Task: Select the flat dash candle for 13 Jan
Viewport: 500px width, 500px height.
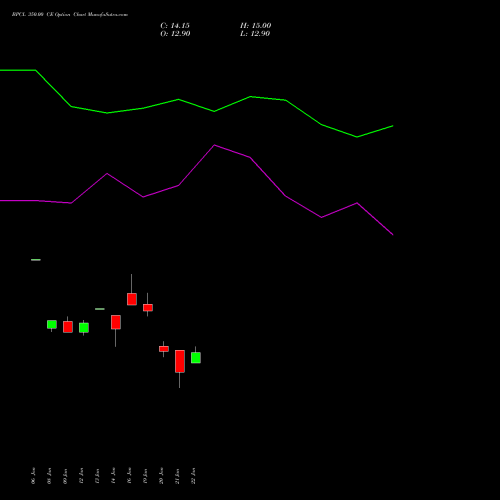Action: (100, 309)
